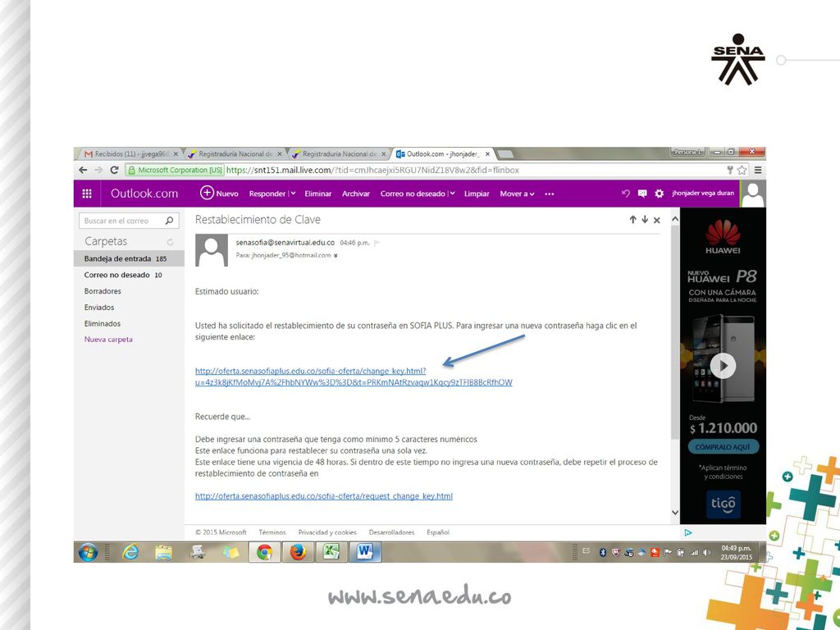Click Limpiar in the toolbar
This screenshot has height=630, width=840.
pyautogui.click(x=477, y=194)
